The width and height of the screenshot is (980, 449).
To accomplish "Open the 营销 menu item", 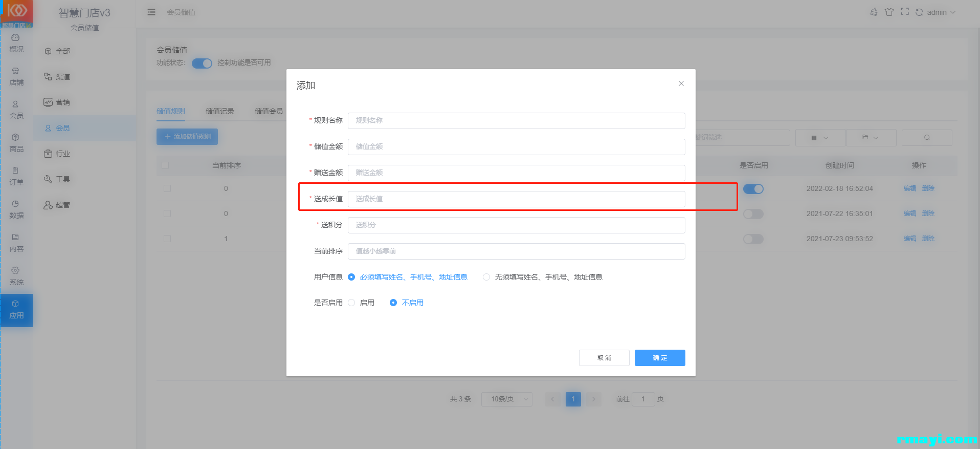I will (x=62, y=102).
